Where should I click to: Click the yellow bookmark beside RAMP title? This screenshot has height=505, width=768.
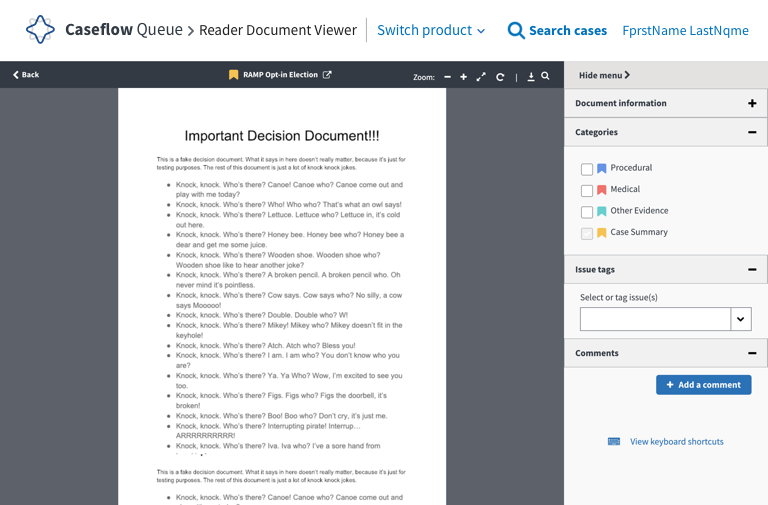pos(233,74)
